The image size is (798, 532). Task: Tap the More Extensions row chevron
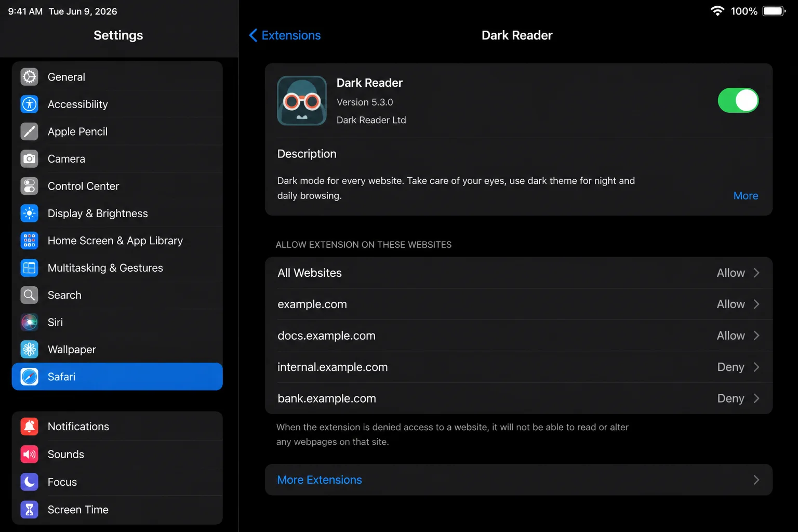tap(756, 480)
